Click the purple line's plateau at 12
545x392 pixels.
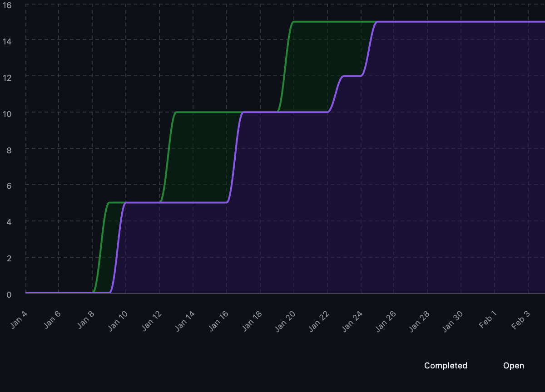(352, 76)
